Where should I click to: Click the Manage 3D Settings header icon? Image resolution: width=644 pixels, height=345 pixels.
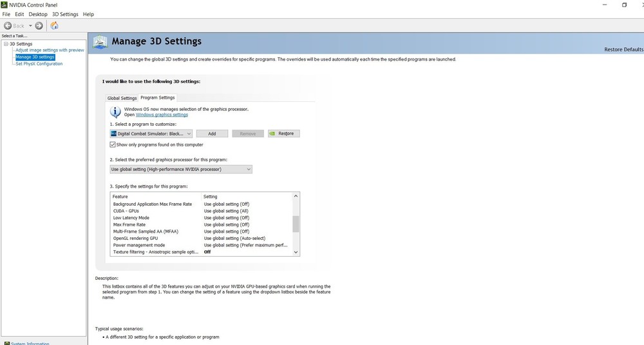[100, 42]
